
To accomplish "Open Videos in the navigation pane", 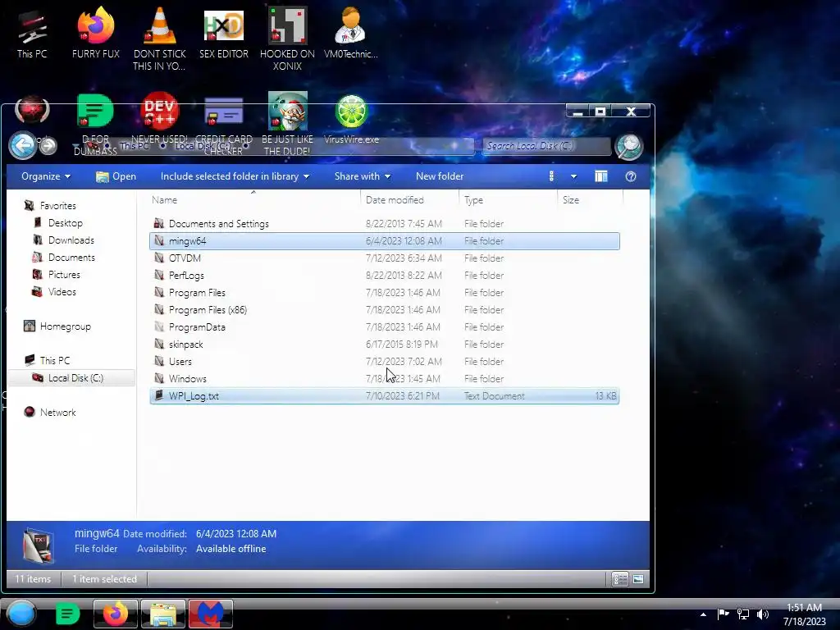I will pyautogui.click(x=62, y=291).
